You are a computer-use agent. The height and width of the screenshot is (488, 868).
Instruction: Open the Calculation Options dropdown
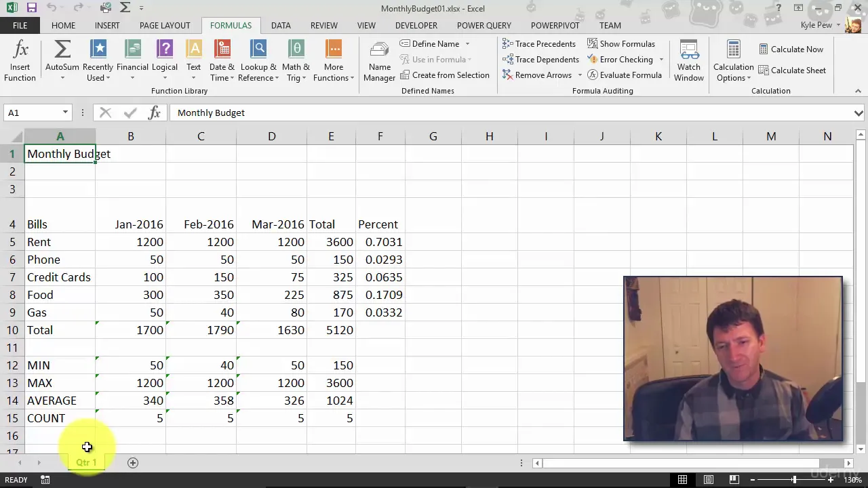point(733,60)
